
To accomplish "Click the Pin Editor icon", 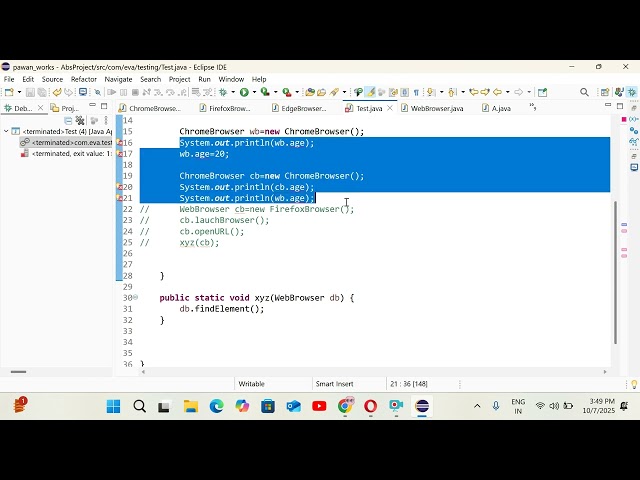I will click(542, 92).
